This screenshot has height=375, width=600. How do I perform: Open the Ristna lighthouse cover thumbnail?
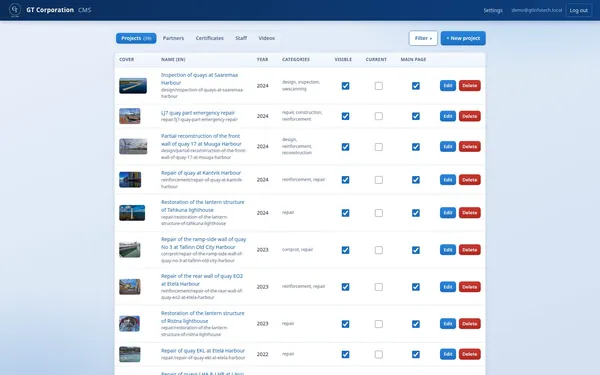click(129, 324)
